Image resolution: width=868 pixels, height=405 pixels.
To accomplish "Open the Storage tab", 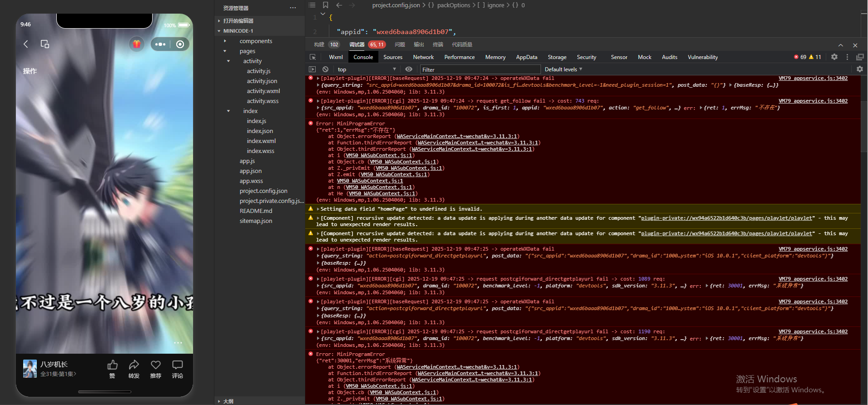I will coord(557,57).
